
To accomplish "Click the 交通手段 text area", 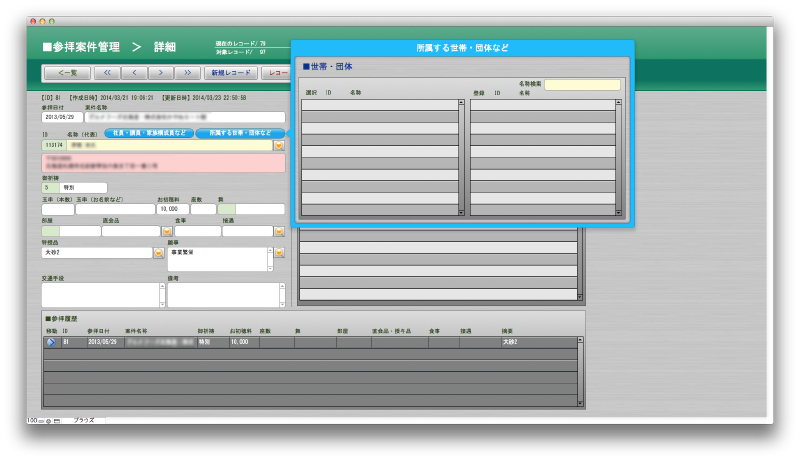I will [100, 294].
